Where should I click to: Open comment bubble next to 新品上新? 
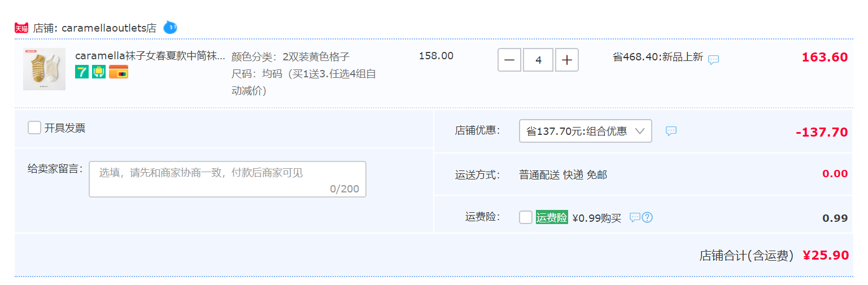714,59
